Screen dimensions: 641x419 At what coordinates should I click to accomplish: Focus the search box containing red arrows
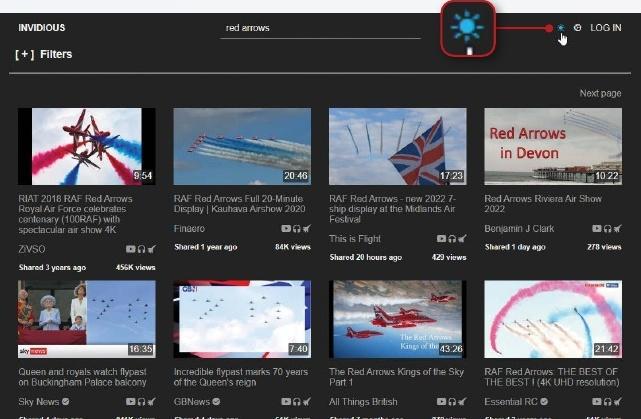[320, 28]
